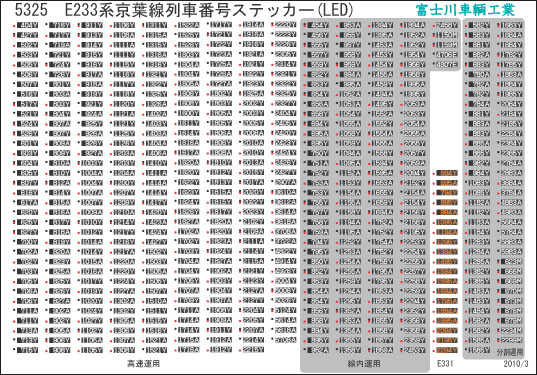Click the 404Y train number sticker
Image resolution: width=537 pixels, height=375 pixels.
pos(27,26)
